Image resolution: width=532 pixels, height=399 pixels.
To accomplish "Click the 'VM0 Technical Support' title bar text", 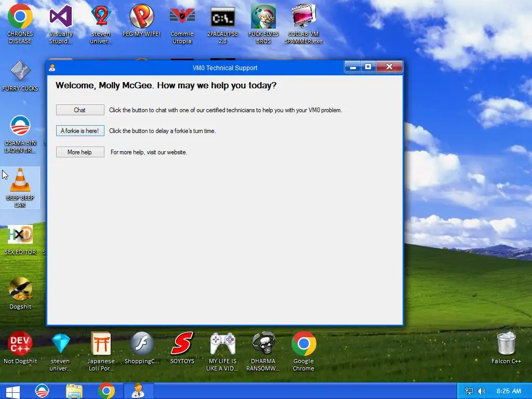I will pyautogui.click(x=225, y=68).
